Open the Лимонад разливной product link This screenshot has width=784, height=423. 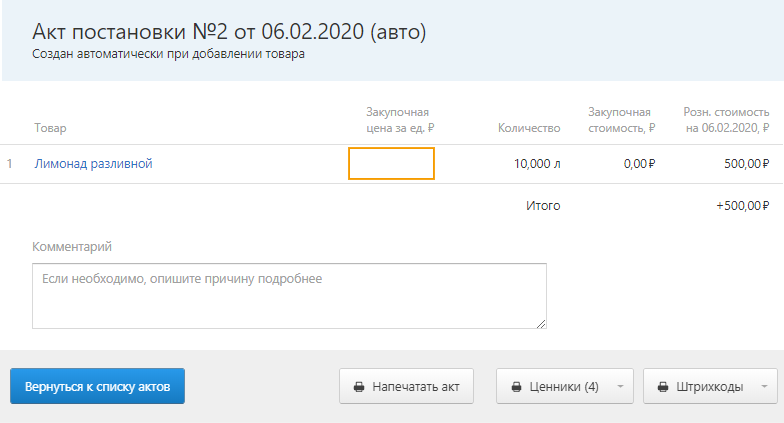[94, 164]
